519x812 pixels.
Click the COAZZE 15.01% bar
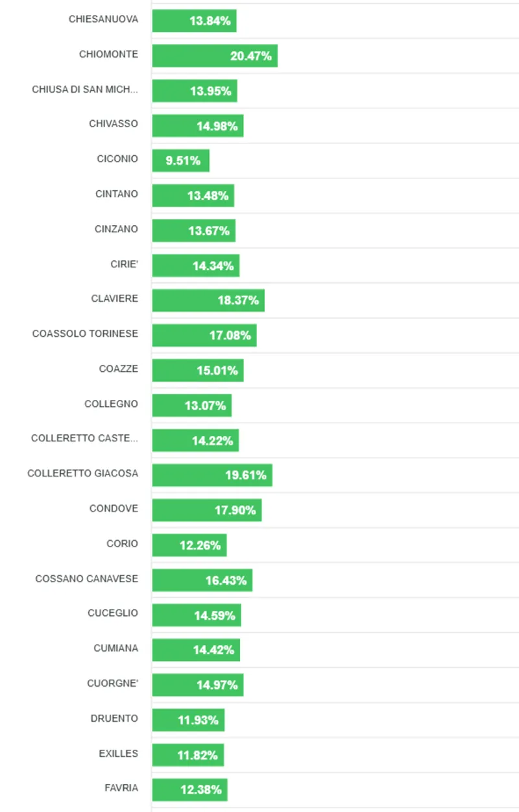point(198,371)
